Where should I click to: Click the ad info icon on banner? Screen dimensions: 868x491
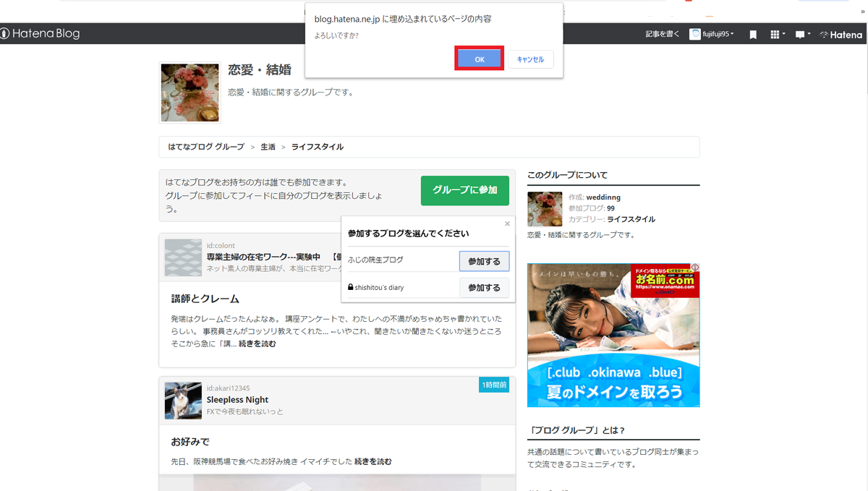696,268
